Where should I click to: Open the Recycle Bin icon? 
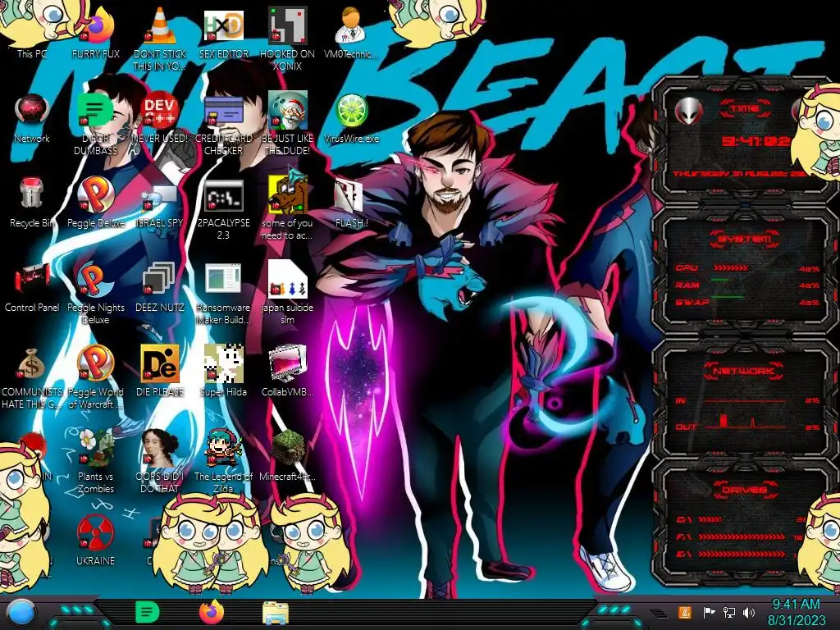pos(32,203)
